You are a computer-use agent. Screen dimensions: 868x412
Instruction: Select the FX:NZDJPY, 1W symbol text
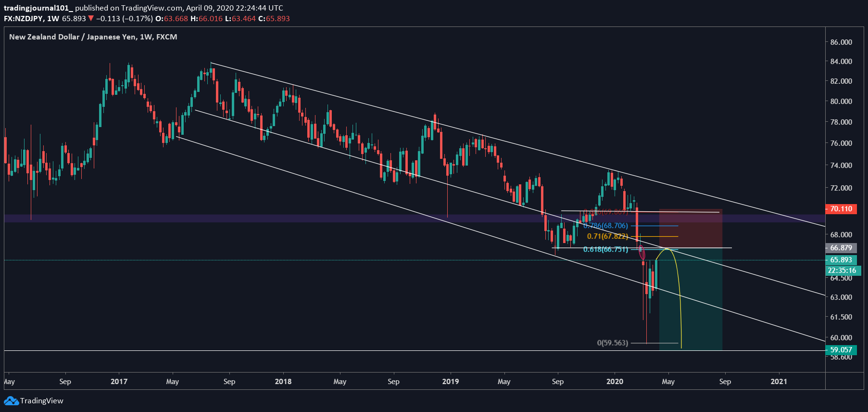[x=32, y=18]
